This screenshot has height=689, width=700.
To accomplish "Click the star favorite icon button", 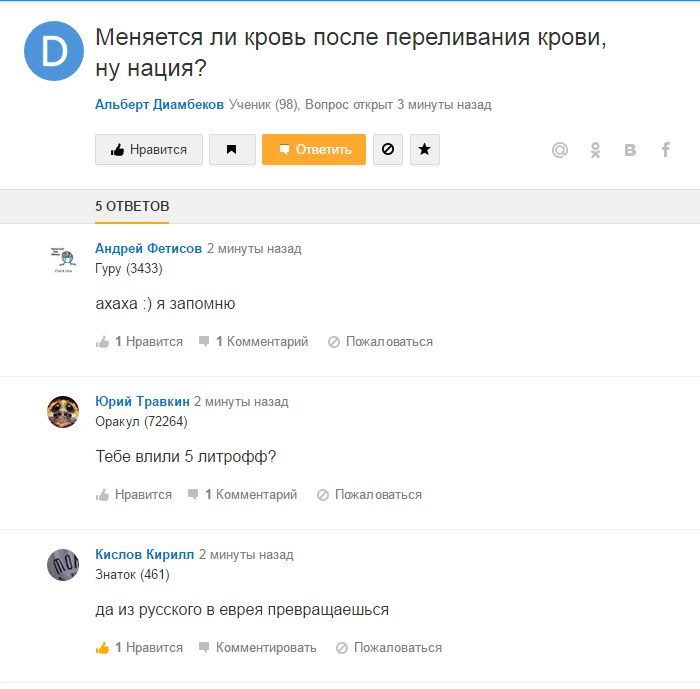I will (x=425, y=150).
